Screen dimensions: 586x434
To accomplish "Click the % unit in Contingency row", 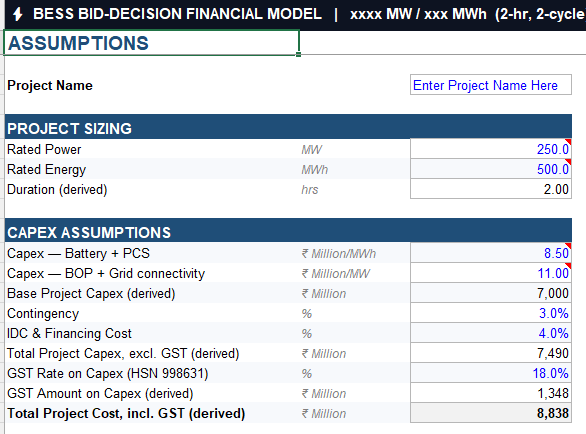I will coord(307,314).
